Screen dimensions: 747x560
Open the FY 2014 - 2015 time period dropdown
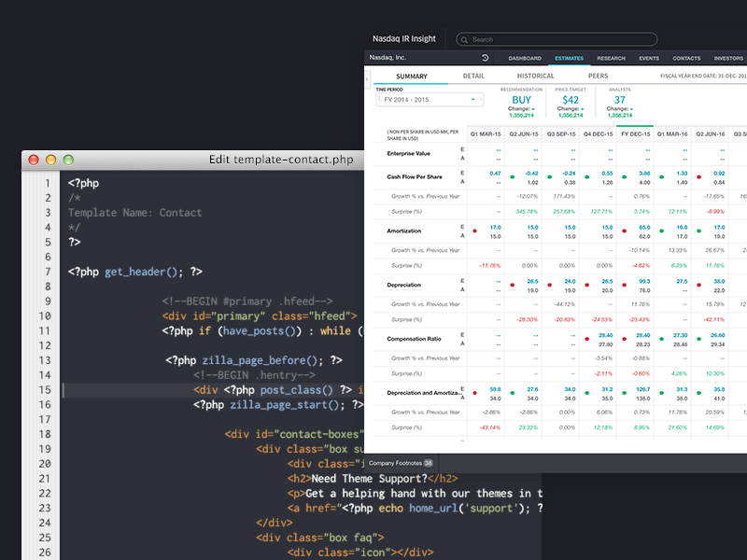430,100
